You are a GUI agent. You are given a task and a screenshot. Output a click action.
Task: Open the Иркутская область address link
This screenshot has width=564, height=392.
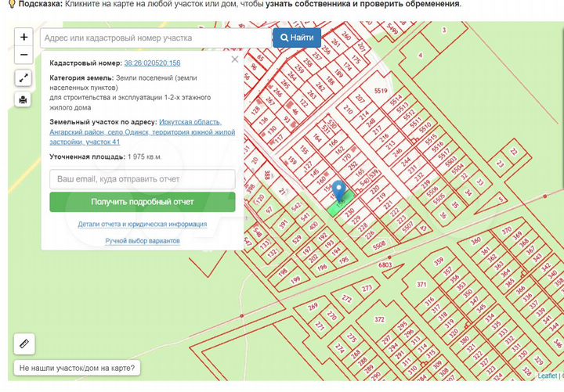point(190,122)
